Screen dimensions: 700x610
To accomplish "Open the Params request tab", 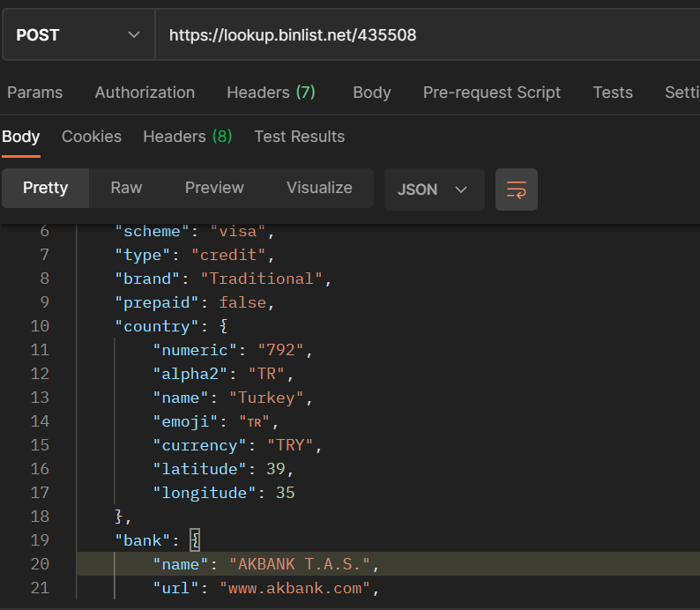I will point(34,93).
